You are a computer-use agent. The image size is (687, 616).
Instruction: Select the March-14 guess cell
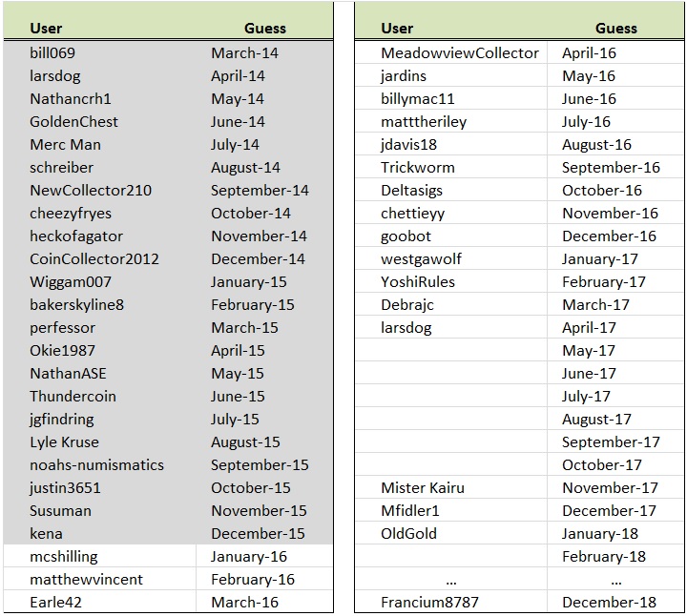click(264, 53)
